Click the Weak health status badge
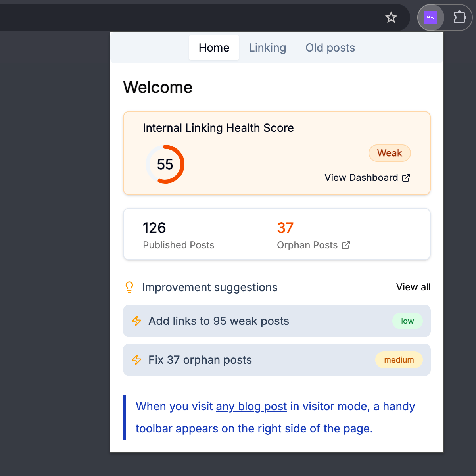Screen dimensions: 476x476 pyautogui.click(x=390, y=153)
